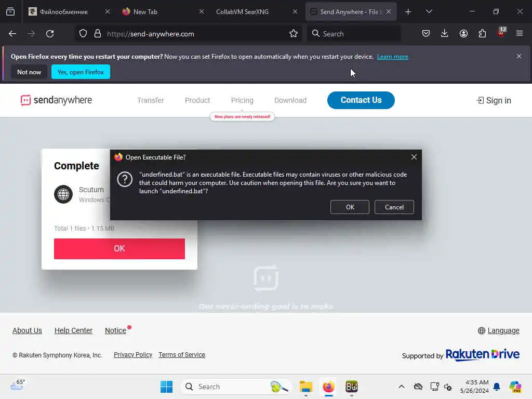
Task: Open the weather widget showing 65°
Action: tap(17, 385)
